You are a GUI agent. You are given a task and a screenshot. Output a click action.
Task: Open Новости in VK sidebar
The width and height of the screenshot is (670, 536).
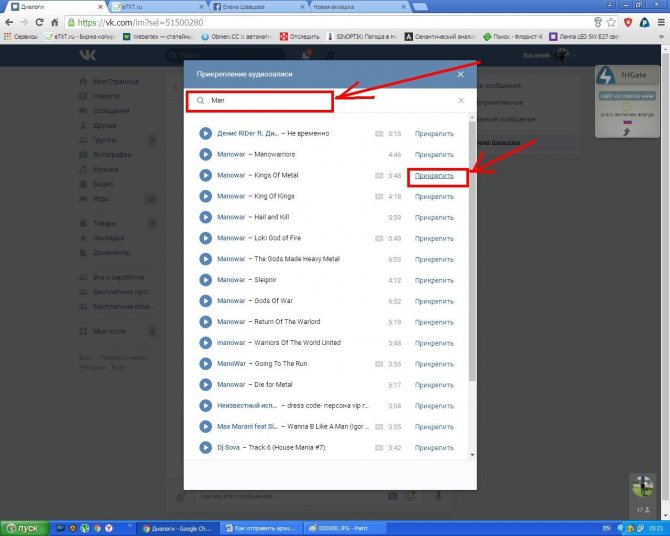(100, 96)
